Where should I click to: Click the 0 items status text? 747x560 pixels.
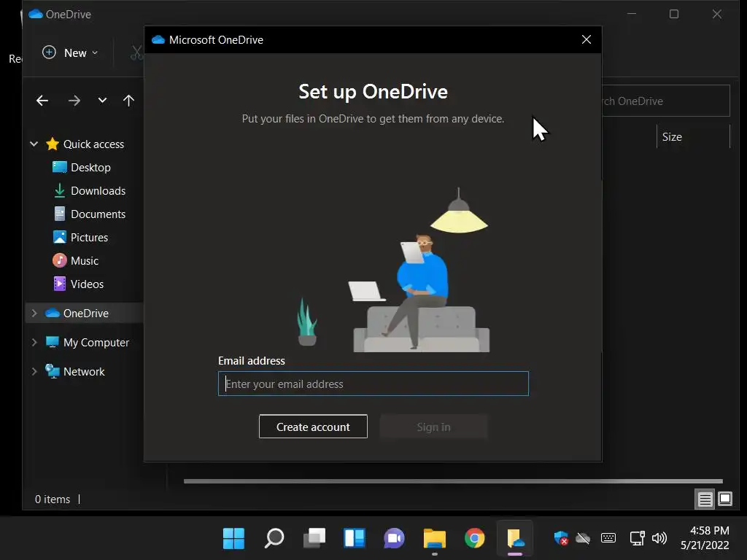[x=53, y=499]
